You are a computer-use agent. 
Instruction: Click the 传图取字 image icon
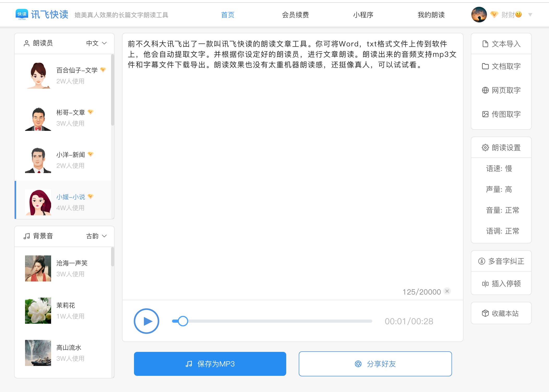tap(485, 114)
